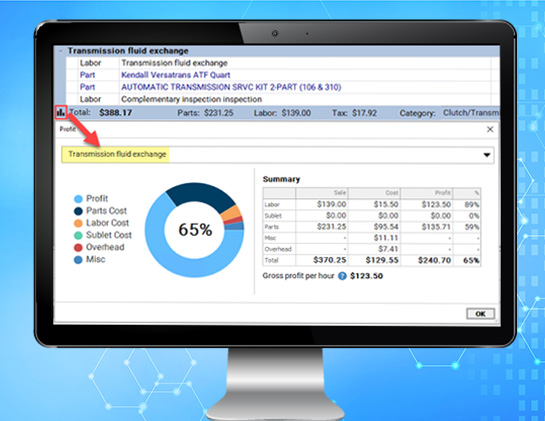This screenshot has height=421, width=545.
Task: Select the Overhead legend dot
Action: click(x=78, y=248)
